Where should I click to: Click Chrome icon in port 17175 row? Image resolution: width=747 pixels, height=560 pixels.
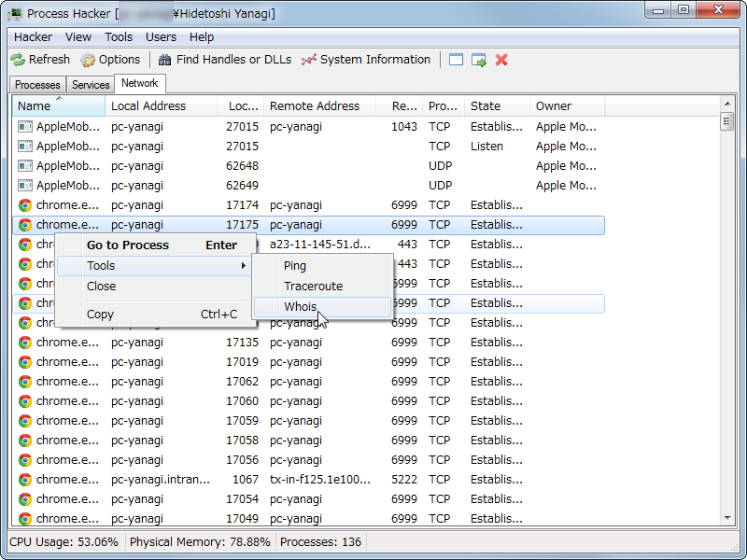(25, 225)
